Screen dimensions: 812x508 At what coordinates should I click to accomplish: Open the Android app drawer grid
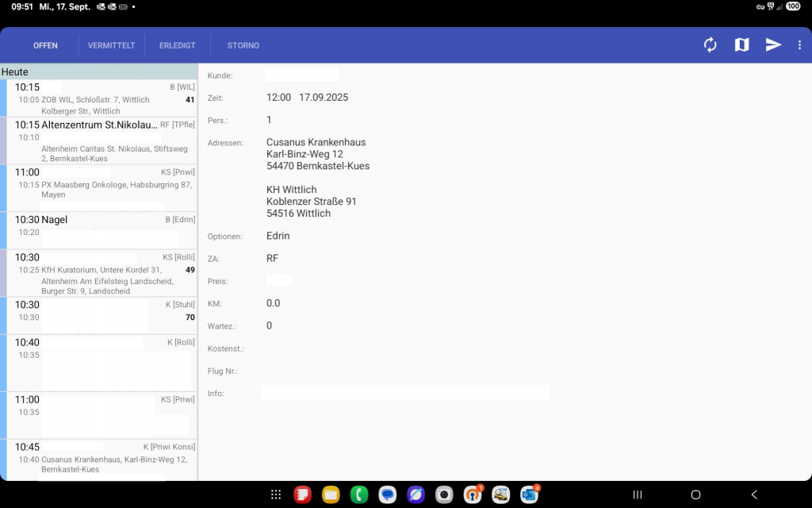[275, 495]
